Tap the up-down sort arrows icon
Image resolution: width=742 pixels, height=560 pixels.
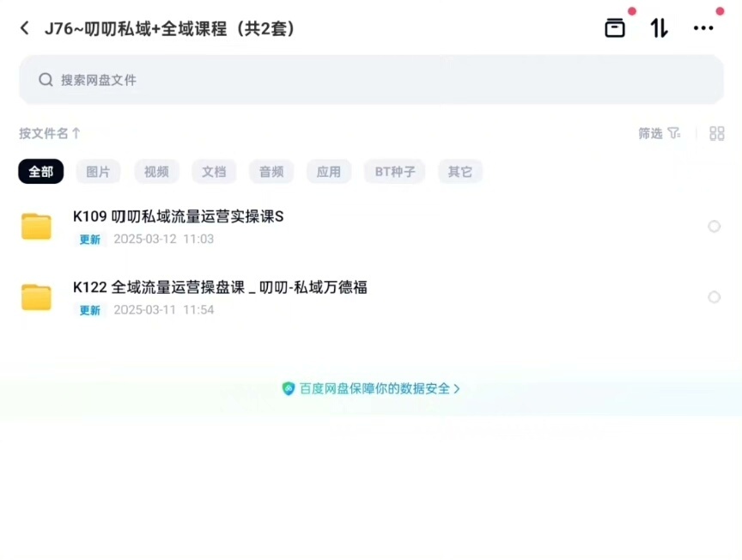coord(659,27)
